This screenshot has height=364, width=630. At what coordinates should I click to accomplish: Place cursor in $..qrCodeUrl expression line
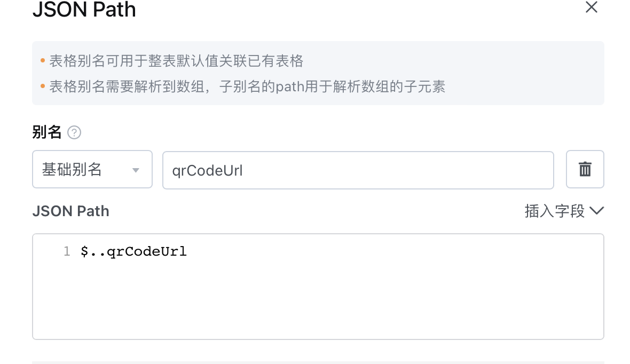coord(133,251)
